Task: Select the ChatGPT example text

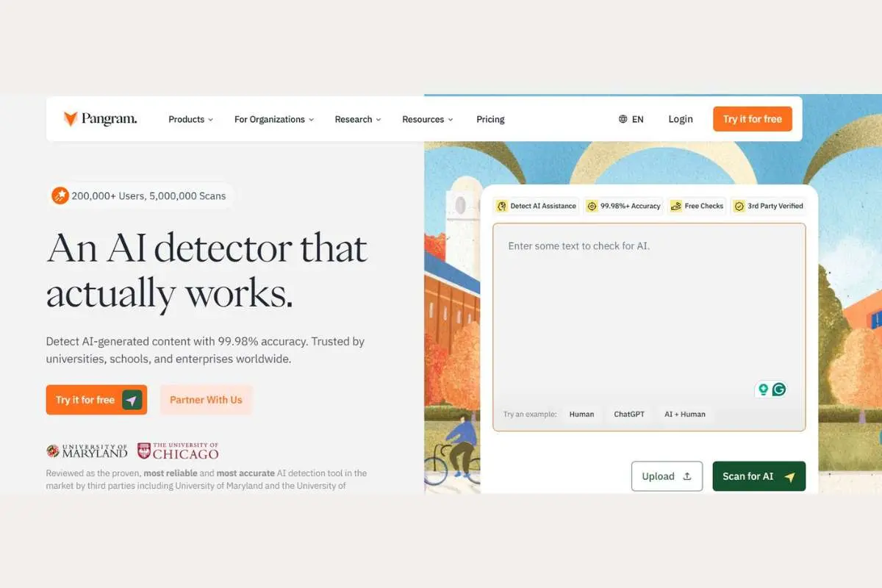Action: (629, 414)
